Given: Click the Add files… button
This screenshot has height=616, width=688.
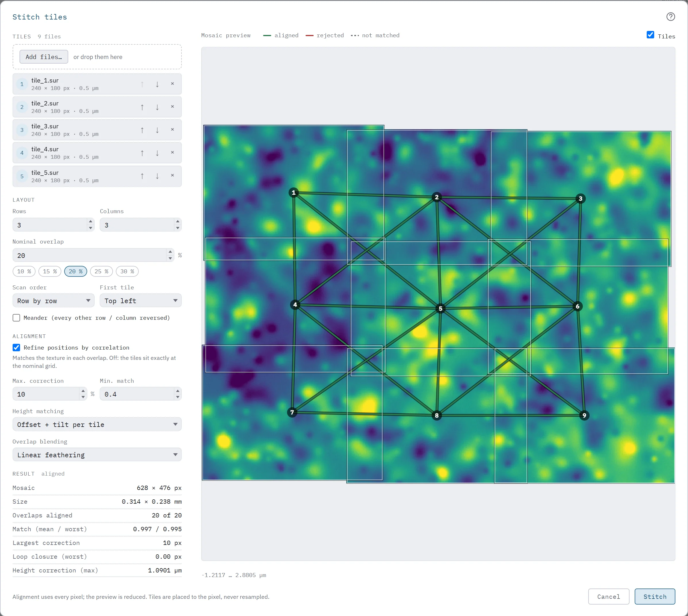Looking at the screenshot, I should (x=44, y=57).
